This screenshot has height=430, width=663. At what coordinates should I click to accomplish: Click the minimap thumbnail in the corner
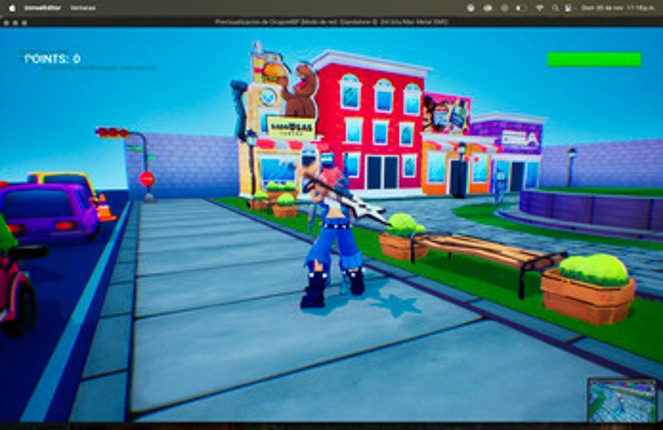(622, 400)
